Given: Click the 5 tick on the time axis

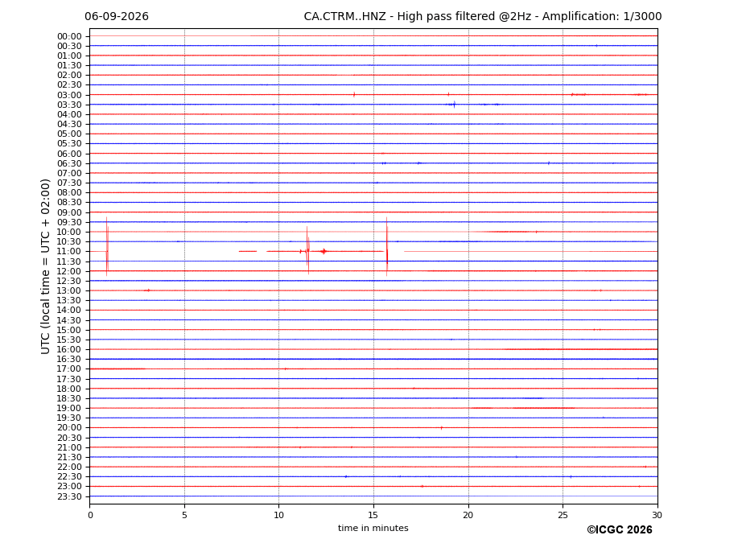Looking at the screenshot, I should [x=184, y=515].
